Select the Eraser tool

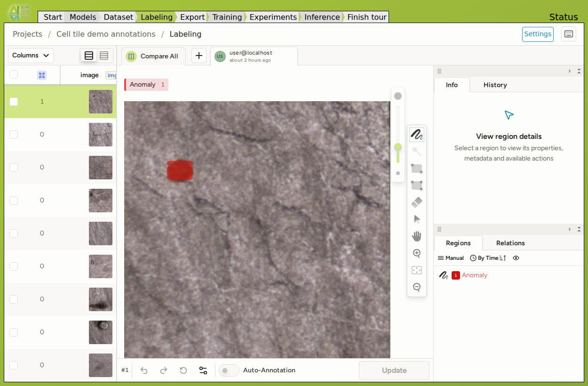[417, 202]
